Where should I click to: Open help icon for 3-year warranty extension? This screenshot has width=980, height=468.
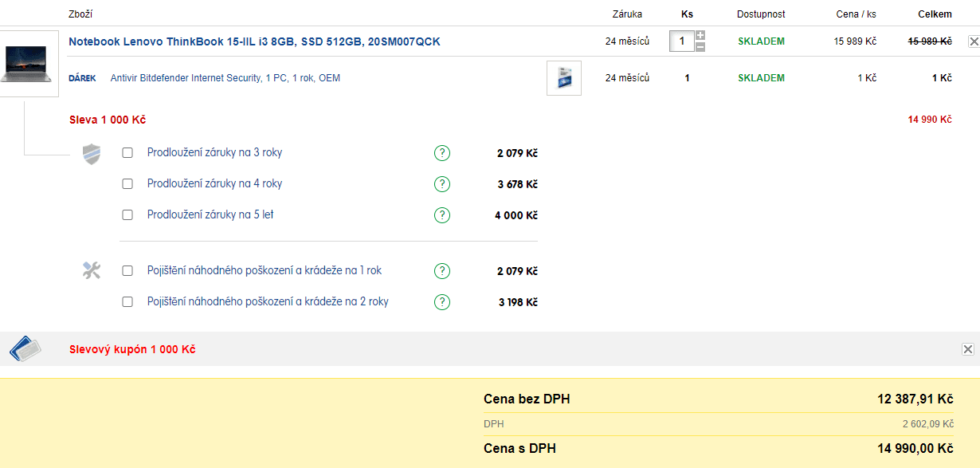(442, 153)
